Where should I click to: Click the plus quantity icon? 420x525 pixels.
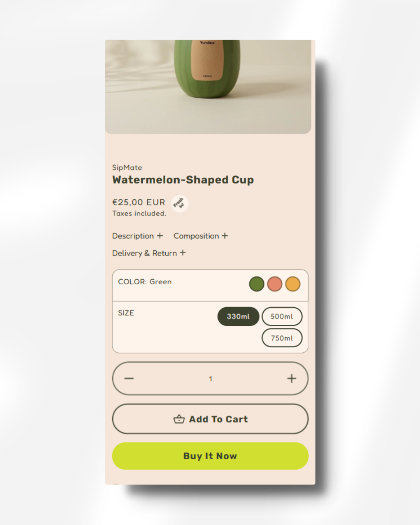292,378
